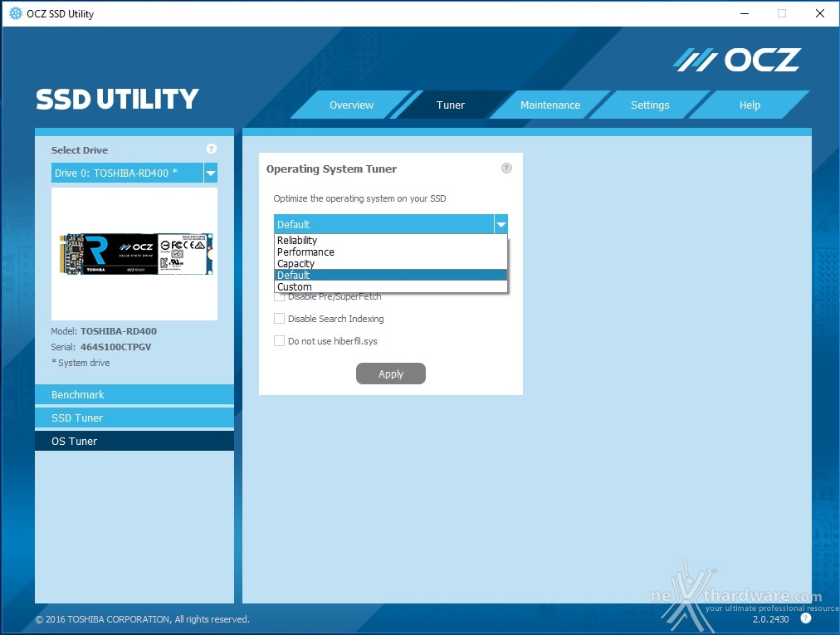The width and height of the screenshot is (840, 635).
Task: Click the version number 2.0.2430
Action: pos(770,619)
